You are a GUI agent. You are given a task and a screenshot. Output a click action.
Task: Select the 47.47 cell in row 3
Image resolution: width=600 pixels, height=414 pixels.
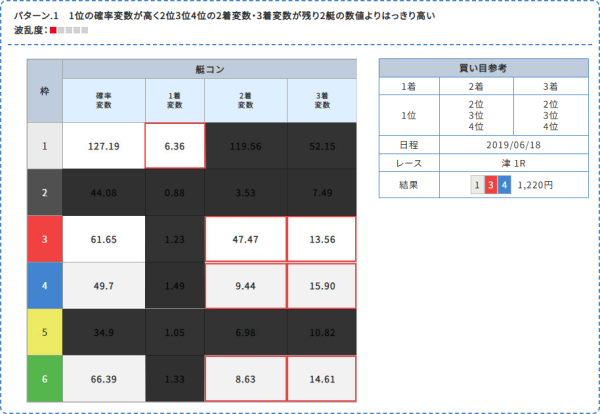pyautogui.click(x=245, y=239)
